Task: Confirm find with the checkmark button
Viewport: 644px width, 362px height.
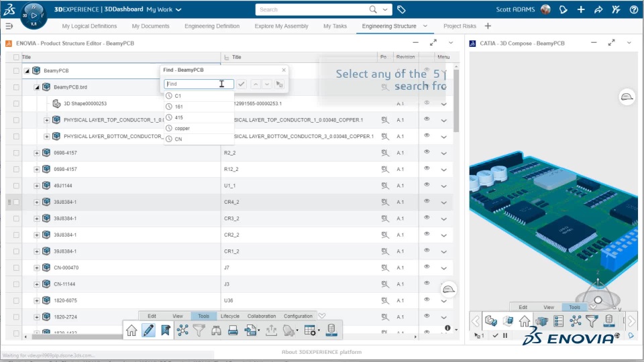Action: point(241,84)
